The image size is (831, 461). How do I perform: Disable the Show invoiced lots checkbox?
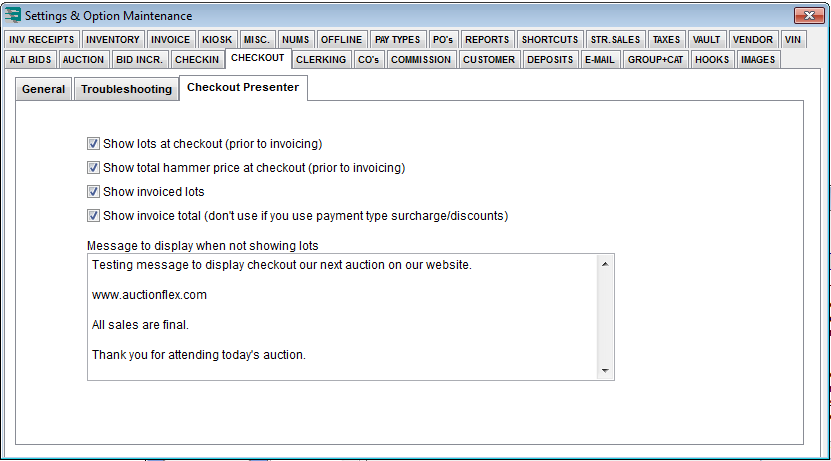[x=94, y=192]
